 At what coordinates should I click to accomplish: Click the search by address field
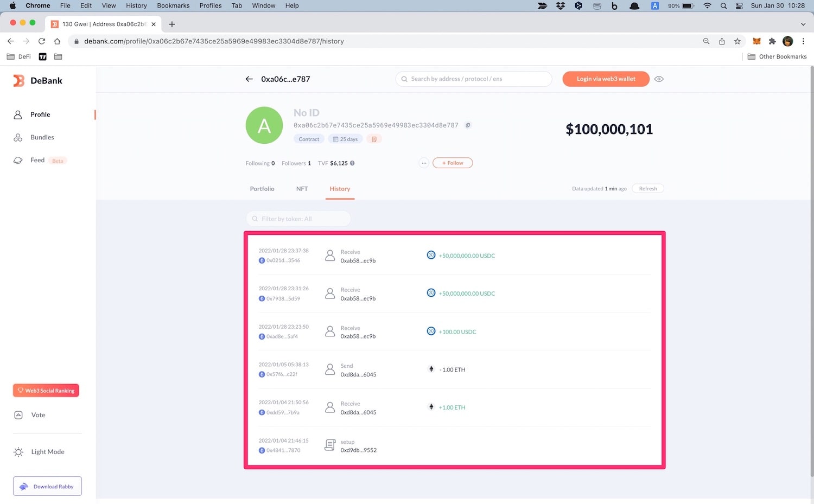coord(474,79)
